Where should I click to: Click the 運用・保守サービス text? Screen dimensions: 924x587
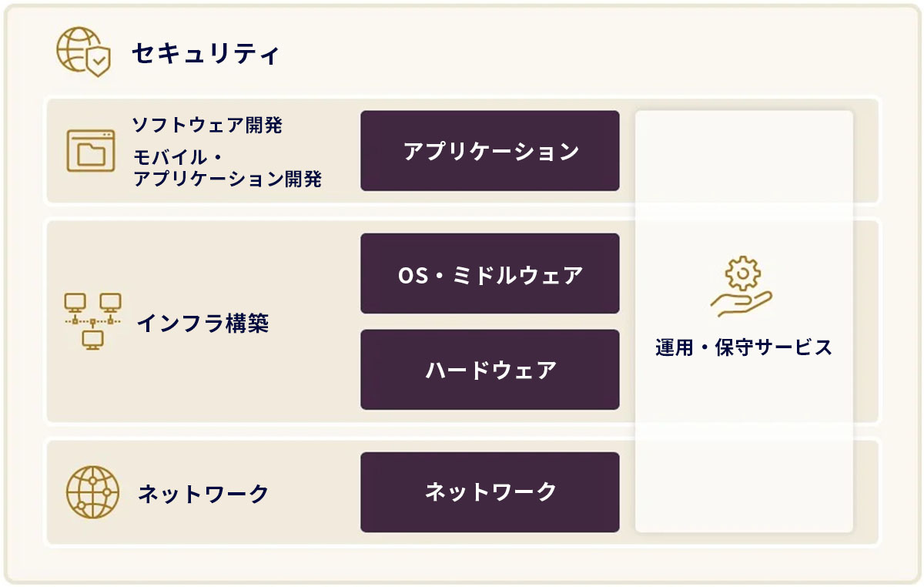[x=744, y=347]
